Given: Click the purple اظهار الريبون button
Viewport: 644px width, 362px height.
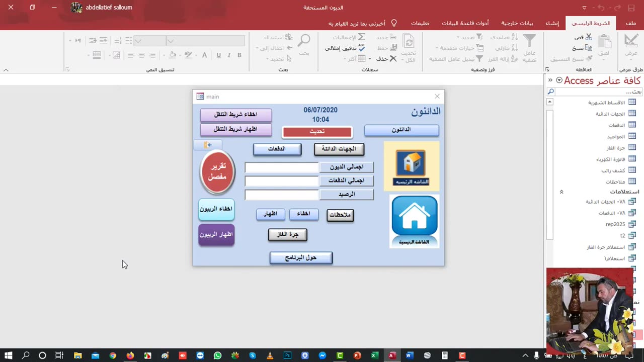Looking at the screenshot, I should (216, 235).
